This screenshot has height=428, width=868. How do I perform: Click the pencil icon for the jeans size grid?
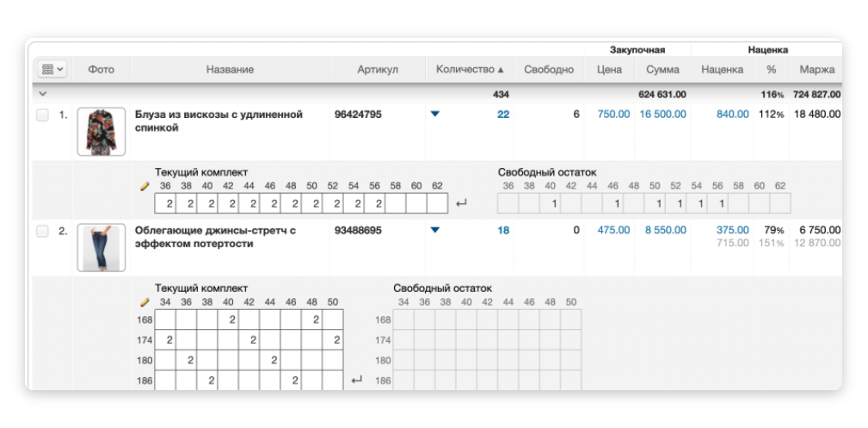[x=145, y=302]
